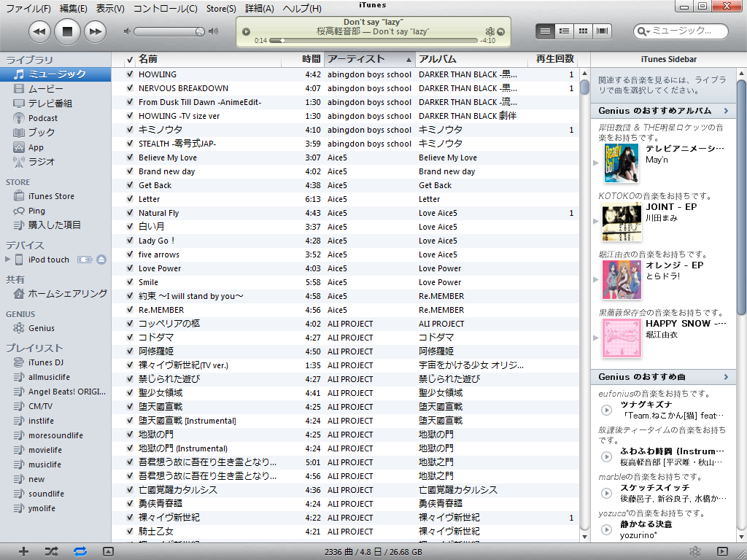Screen dimensions: 747x560
Task: Open the Store(S) menu
Action: coord(221,9)
